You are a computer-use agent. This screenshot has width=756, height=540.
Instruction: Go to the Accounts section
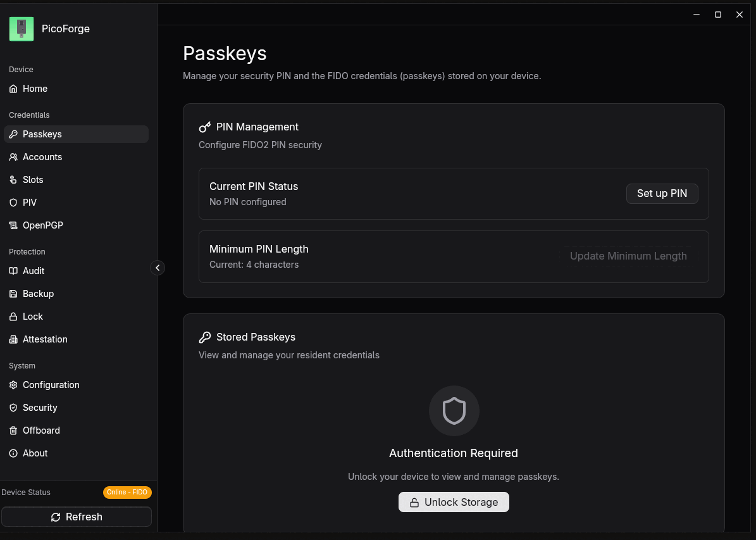coord(76,157)
